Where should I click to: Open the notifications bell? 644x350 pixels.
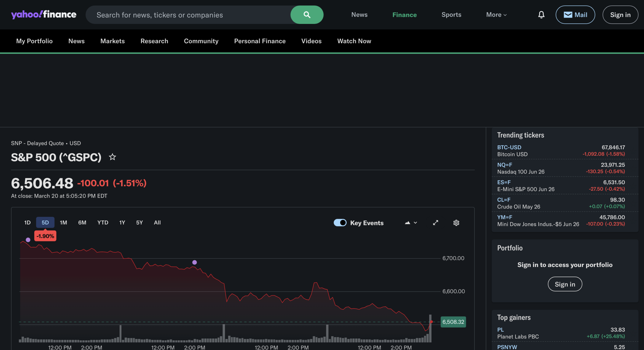(x=541, y=15)
